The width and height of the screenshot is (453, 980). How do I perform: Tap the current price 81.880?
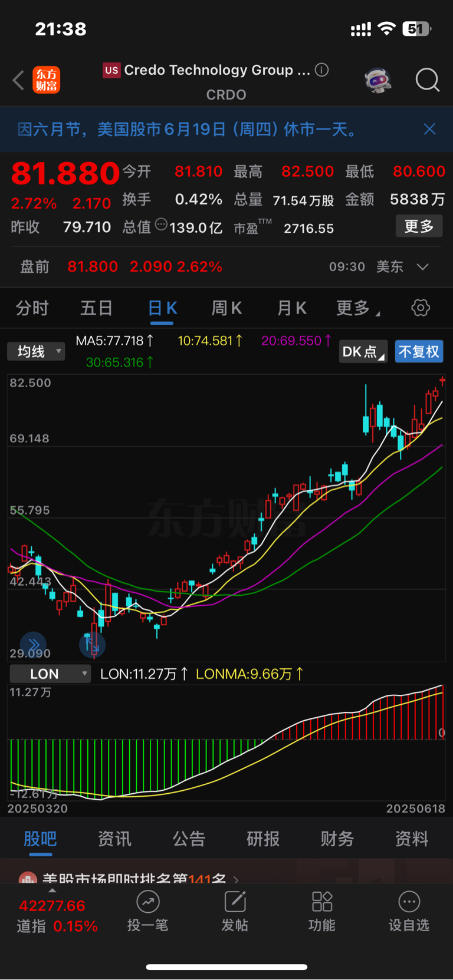65,173
